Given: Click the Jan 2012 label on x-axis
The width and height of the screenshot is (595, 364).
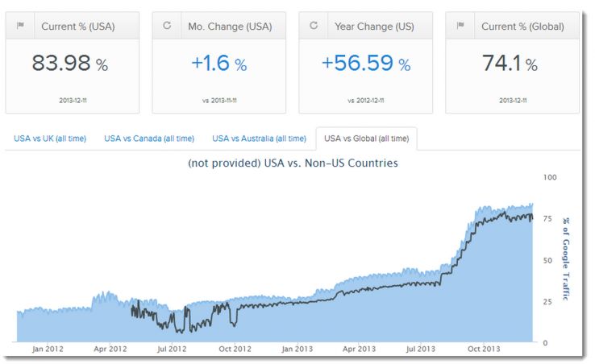Looking at the screenshot, I should point(48,350).
